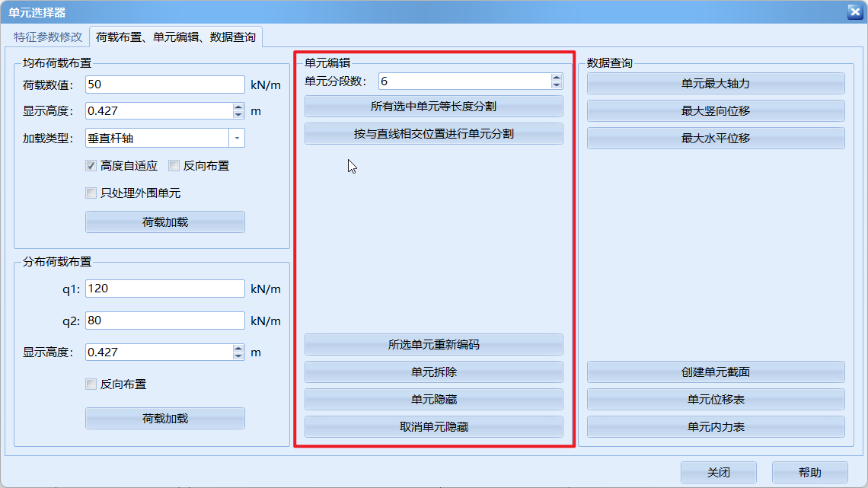Click 按与直线相交位置进行单元分割 button

(433, 134)
